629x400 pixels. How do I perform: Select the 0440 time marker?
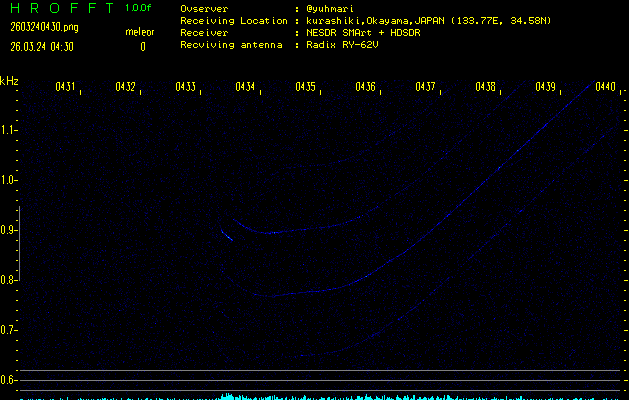coord(606,87)
